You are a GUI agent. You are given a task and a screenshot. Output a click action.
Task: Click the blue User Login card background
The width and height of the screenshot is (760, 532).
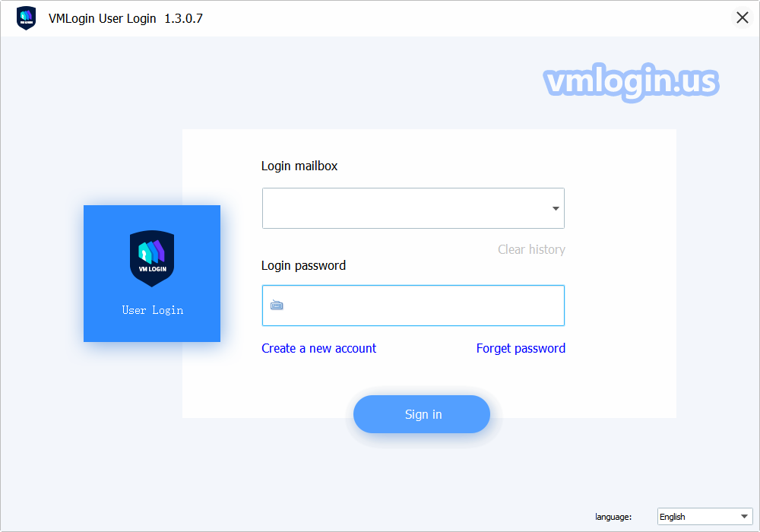(x=152, y=274)
